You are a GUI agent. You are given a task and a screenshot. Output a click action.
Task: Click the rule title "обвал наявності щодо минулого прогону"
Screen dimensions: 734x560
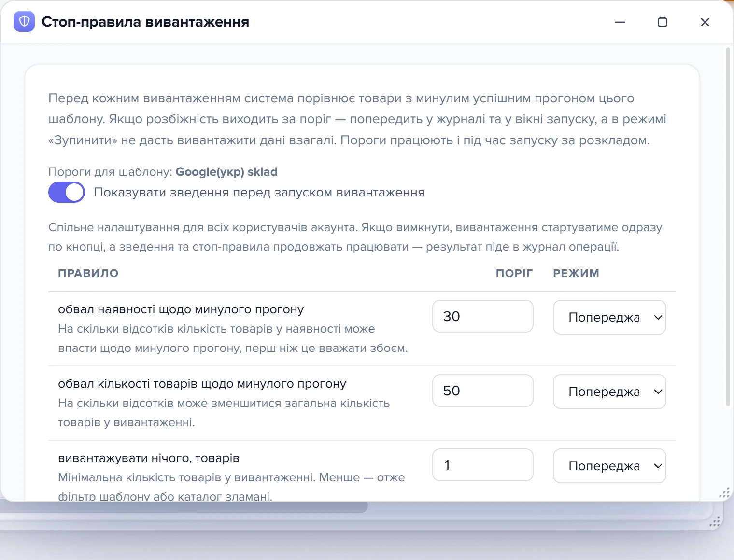click(181, 309)
